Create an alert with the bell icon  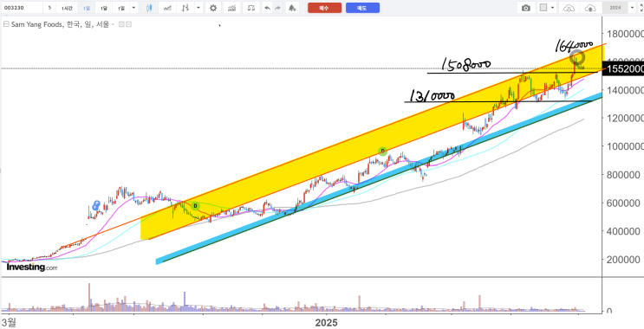pyautogui.click(x=291, y=8)
